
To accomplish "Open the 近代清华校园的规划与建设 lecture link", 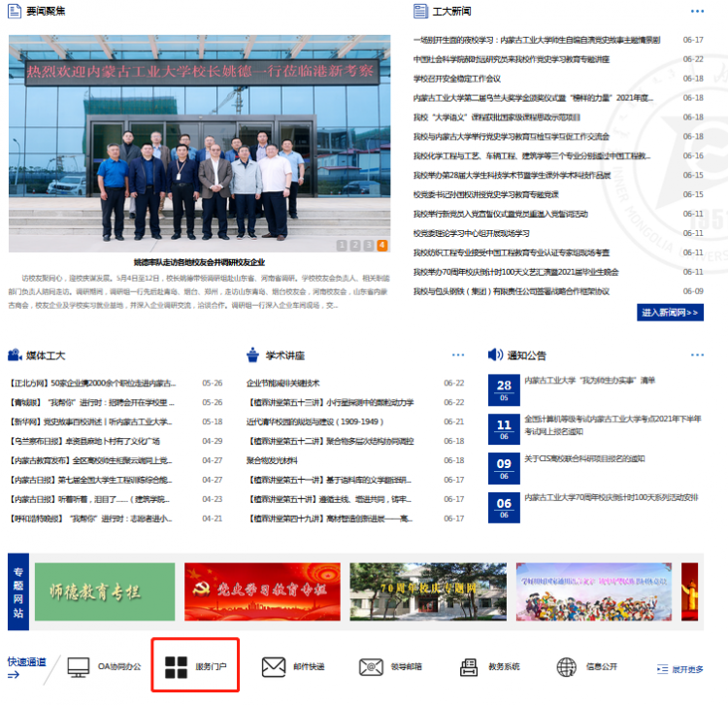I will pyautogui.click(x=314, y=421).
